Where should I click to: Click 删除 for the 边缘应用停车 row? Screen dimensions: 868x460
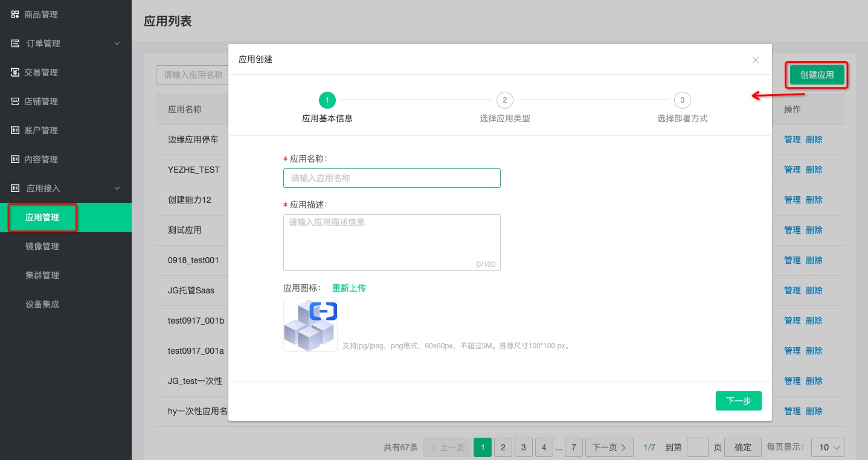814,139
